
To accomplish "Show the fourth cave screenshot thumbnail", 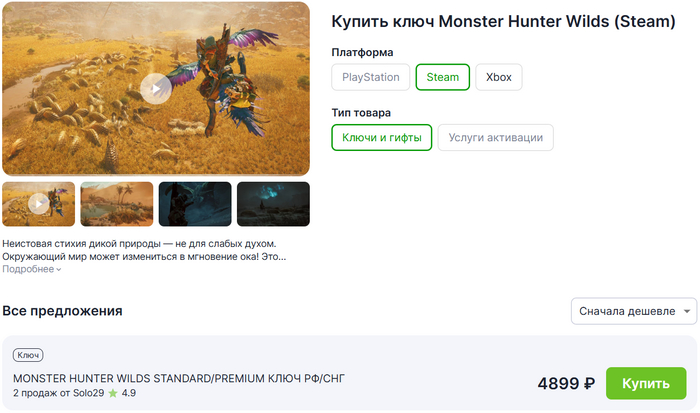I will coord(272,203).
